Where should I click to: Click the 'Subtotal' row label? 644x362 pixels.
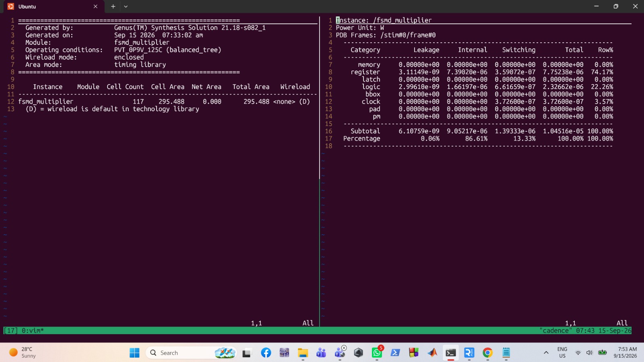point(365,131)
